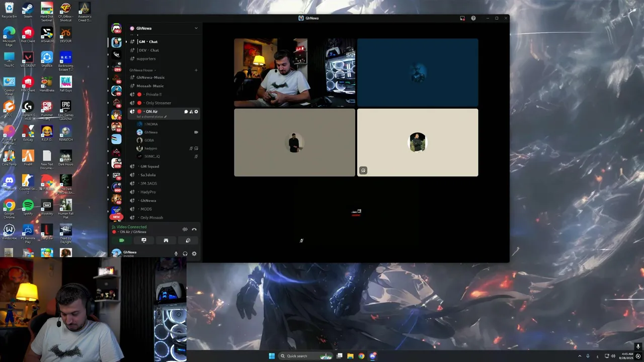
Task: Share your screen in voice panel
Action: (x=144, y=240)
